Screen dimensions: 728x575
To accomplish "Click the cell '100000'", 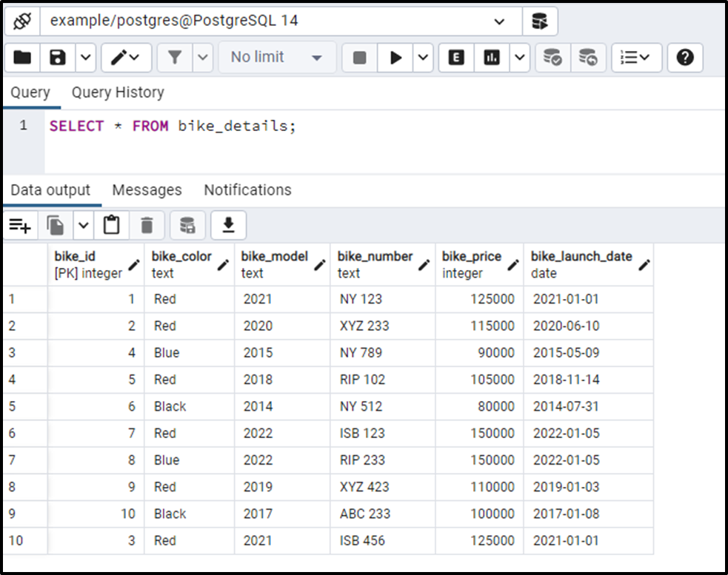I will (480, 514).
